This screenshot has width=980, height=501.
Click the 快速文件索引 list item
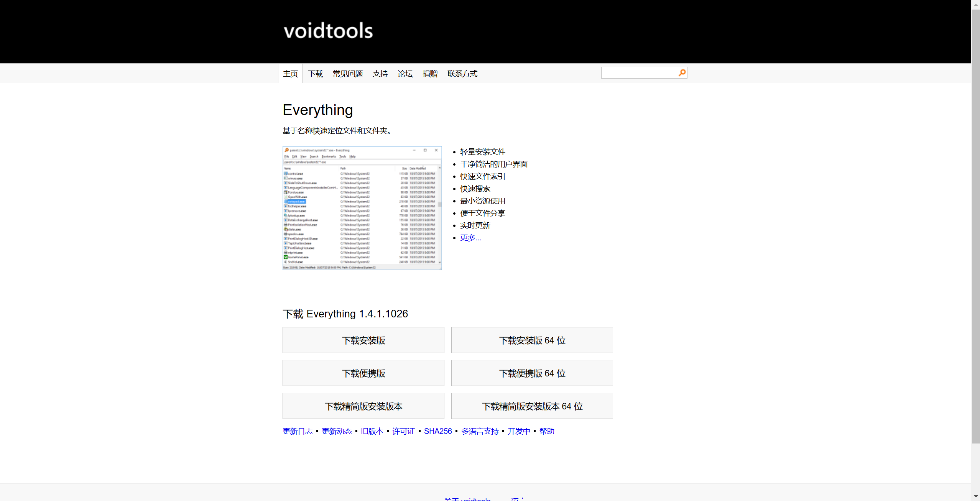482,176
